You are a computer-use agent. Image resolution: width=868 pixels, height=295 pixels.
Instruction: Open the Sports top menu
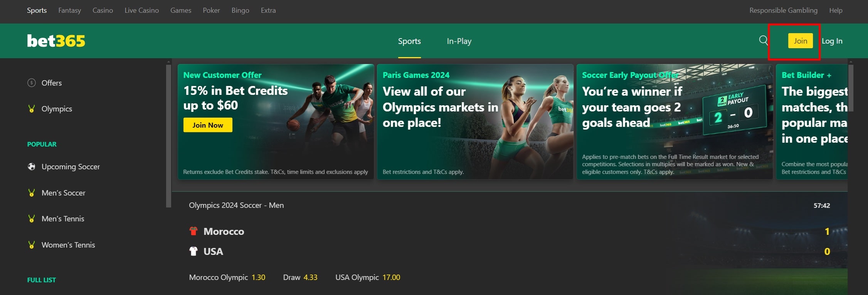pos(37,10)
